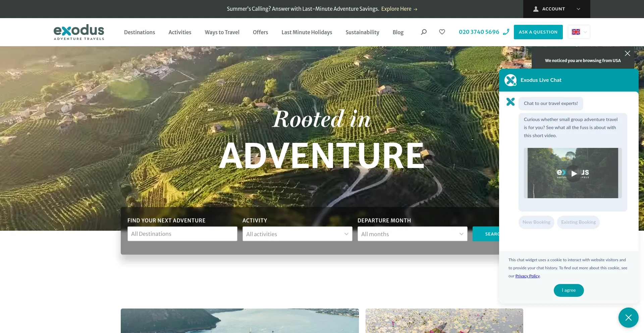Select the New Booking chat option
The height and width of the screenshot is (333, 644).
click(x=536, y=222)
